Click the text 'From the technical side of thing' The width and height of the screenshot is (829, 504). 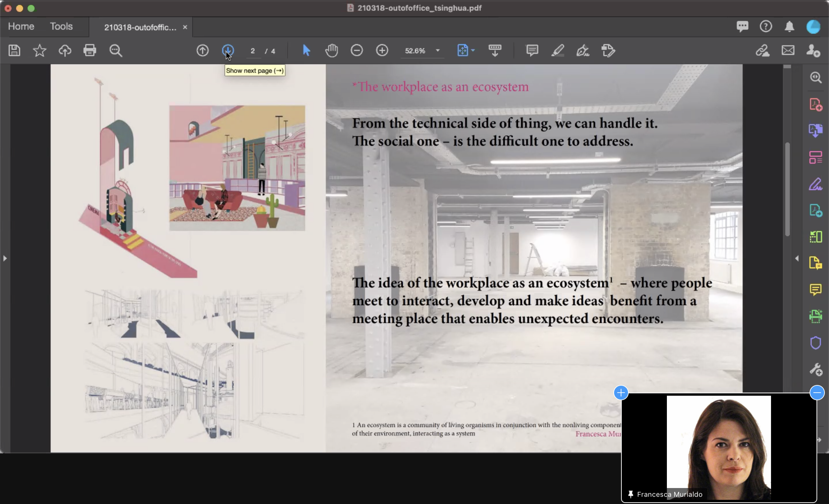[452, 124]
